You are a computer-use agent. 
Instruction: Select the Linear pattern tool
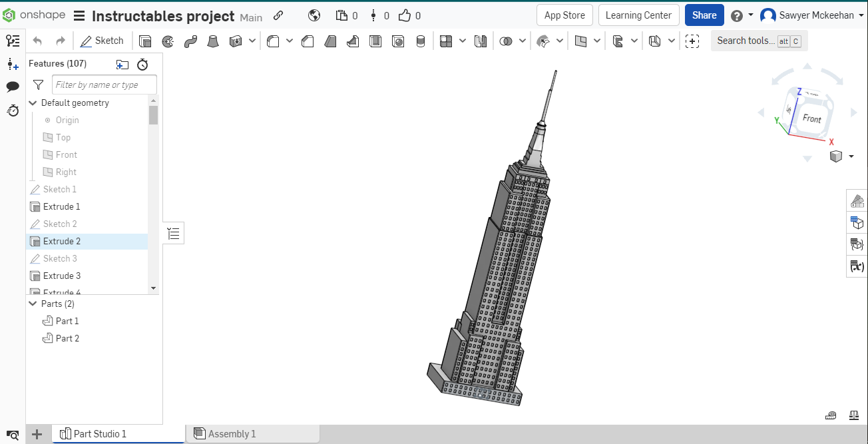(x=446, y=41)
